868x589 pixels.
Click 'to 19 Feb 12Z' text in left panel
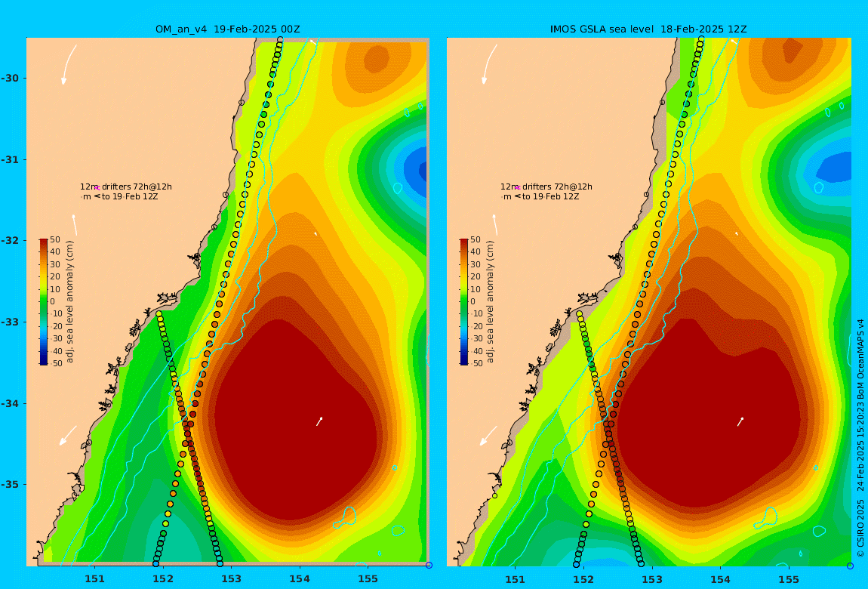130,196
